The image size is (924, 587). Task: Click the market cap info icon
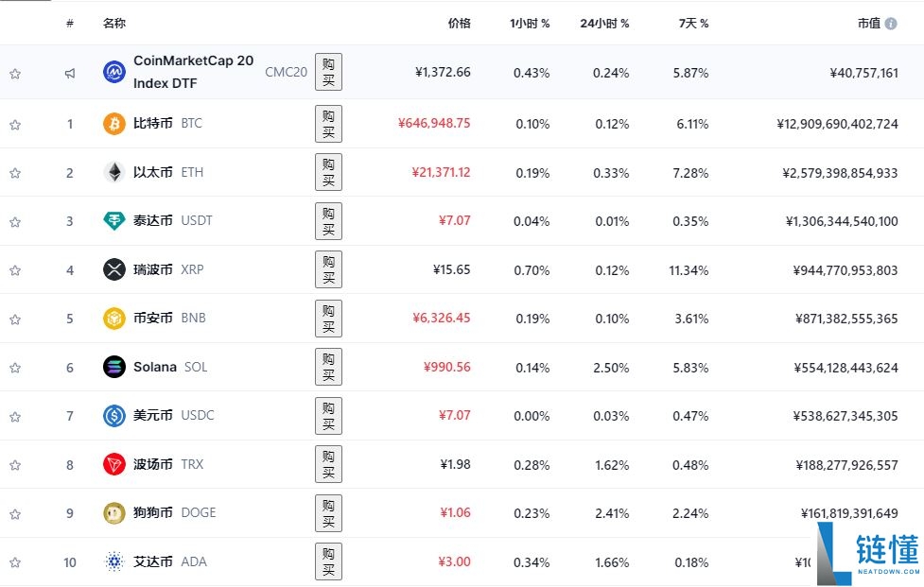click(891, 24)
